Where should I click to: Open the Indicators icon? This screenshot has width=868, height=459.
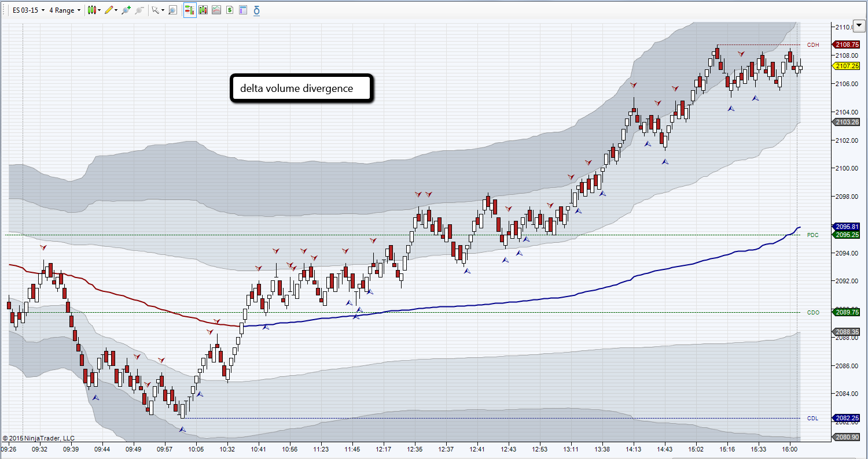click(x=216, y=10)
